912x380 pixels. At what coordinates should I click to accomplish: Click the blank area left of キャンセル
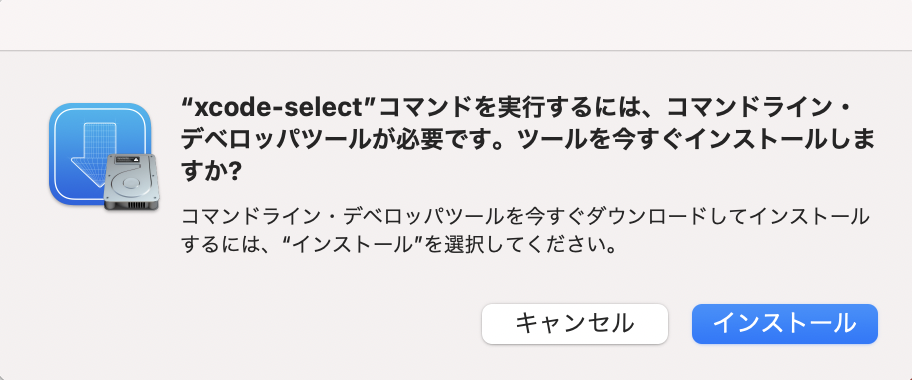[244, 324]
